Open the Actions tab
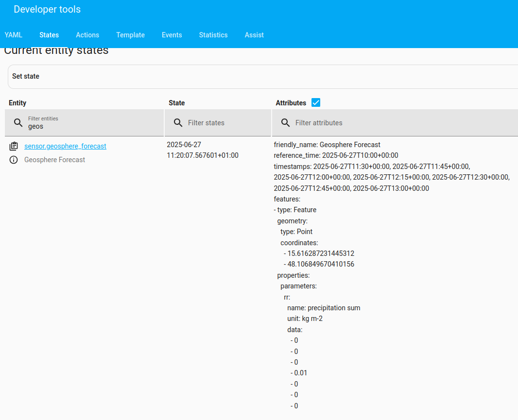Image resolution: width=518 pixels, height=420 pixels. 87,35
